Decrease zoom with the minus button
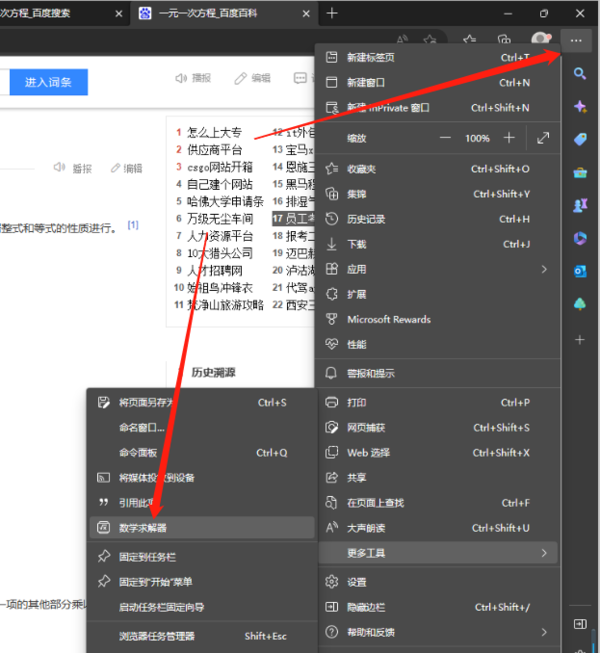The width and height of the screenshot is (600, 653). point(445,138)
